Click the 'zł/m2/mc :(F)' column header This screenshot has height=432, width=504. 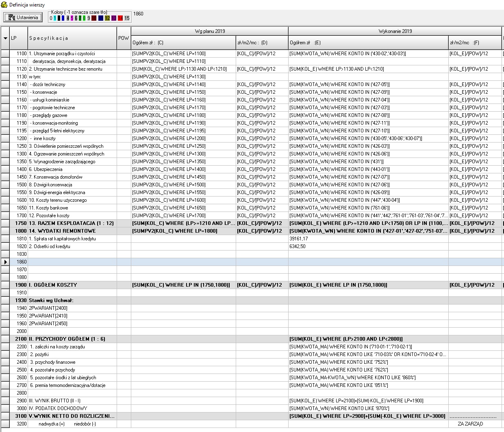(x=476, y=43)
